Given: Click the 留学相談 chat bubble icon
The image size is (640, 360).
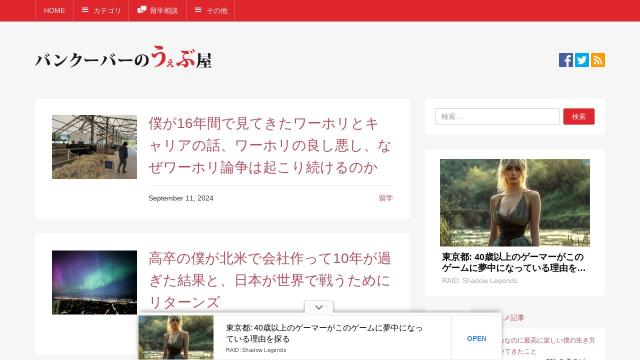Looking at the screenshot, I should 142,10.
